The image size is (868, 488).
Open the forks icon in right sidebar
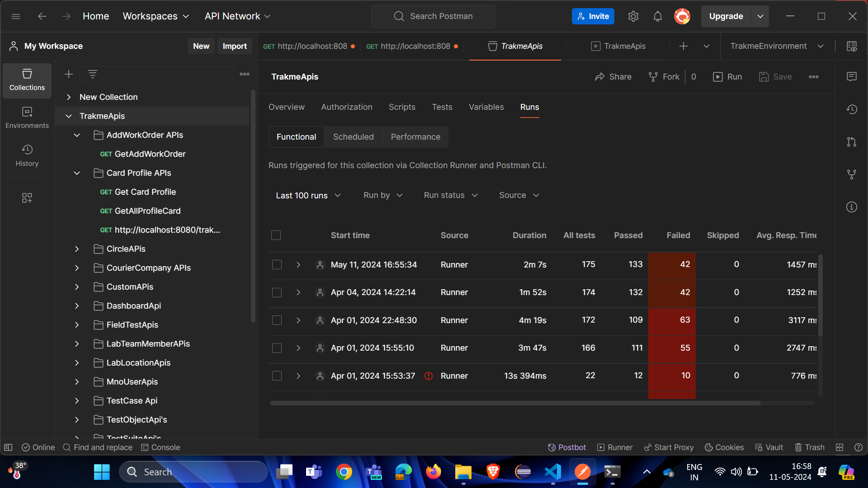852,174
